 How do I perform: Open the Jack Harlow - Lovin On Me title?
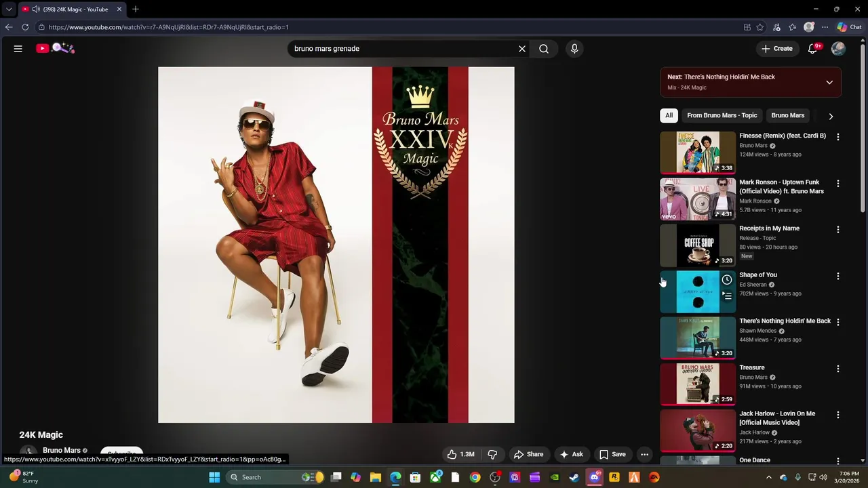click(777, 418)
